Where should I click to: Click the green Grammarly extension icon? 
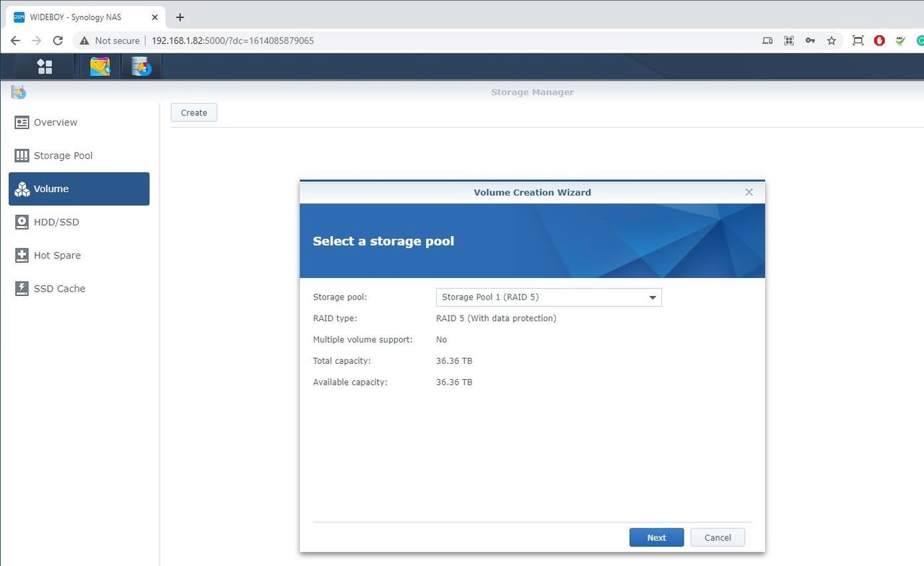920,40
